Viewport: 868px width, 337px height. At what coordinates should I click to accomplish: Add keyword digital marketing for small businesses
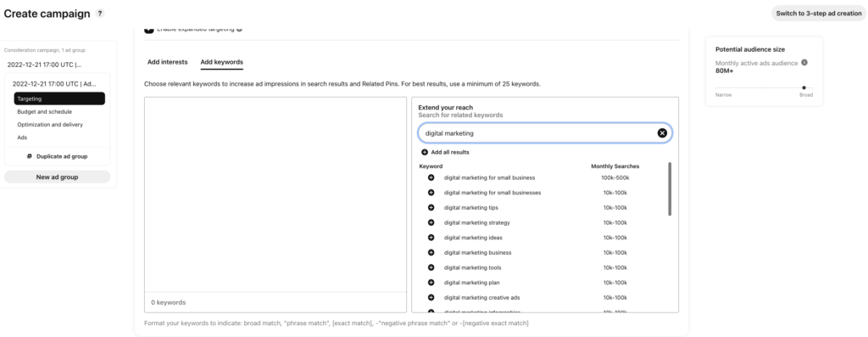point(431,193)
